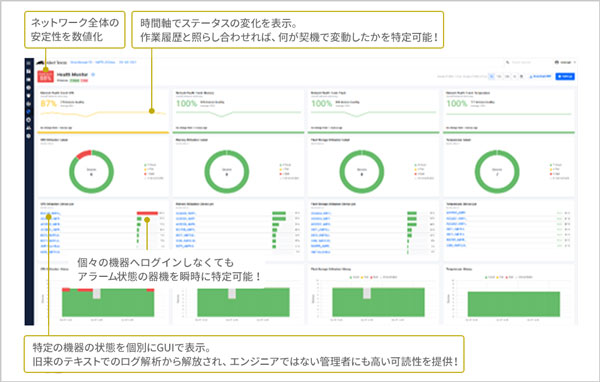Screen dimensions: 600x382
Task: Click the magnifier icon in the top search
Action: (x=507, y=62)
